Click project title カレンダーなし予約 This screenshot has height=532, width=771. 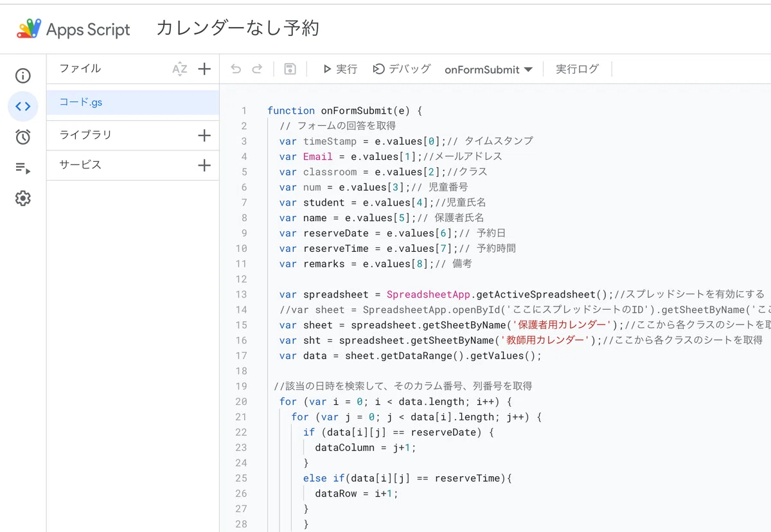(x=238, y=28)
